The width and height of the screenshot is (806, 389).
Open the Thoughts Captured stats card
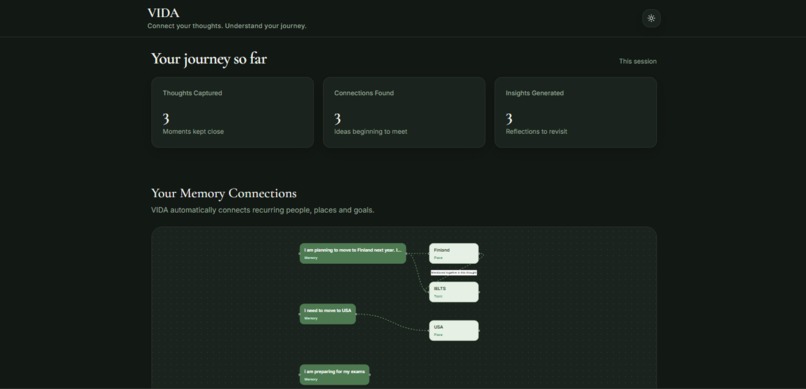[232, 113]
